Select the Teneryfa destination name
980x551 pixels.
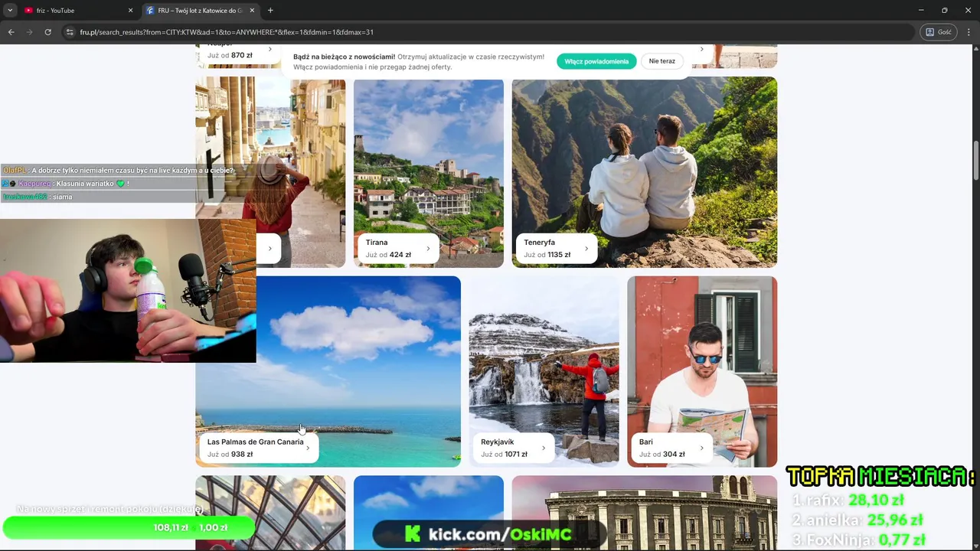540,243
